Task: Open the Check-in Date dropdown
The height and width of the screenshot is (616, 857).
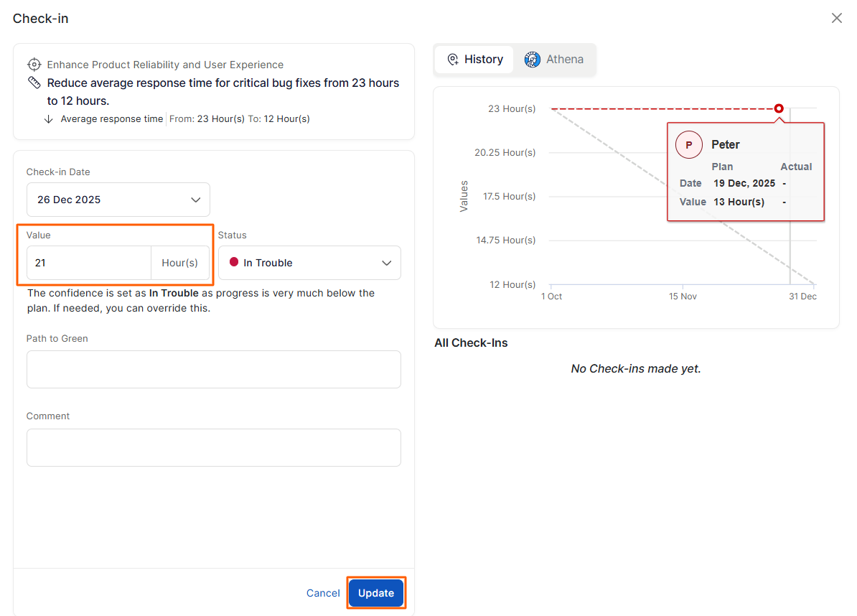Action: point(118,200)
